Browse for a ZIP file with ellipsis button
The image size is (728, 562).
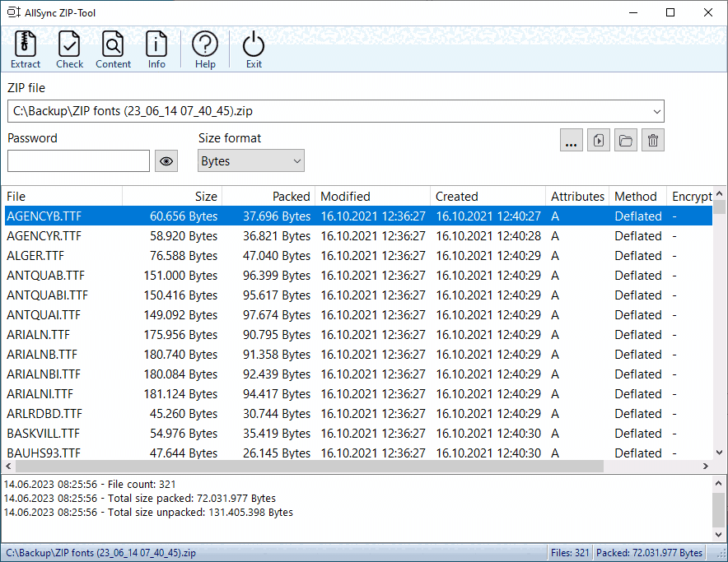571,140
